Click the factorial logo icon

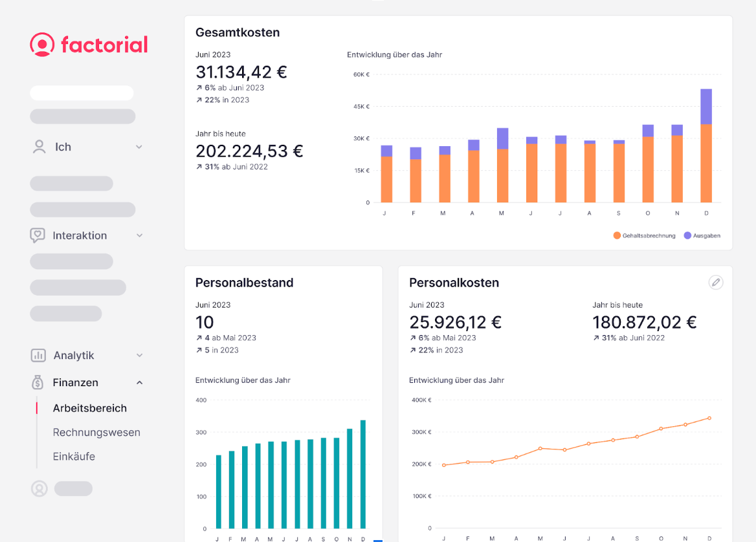click(42, 45)
